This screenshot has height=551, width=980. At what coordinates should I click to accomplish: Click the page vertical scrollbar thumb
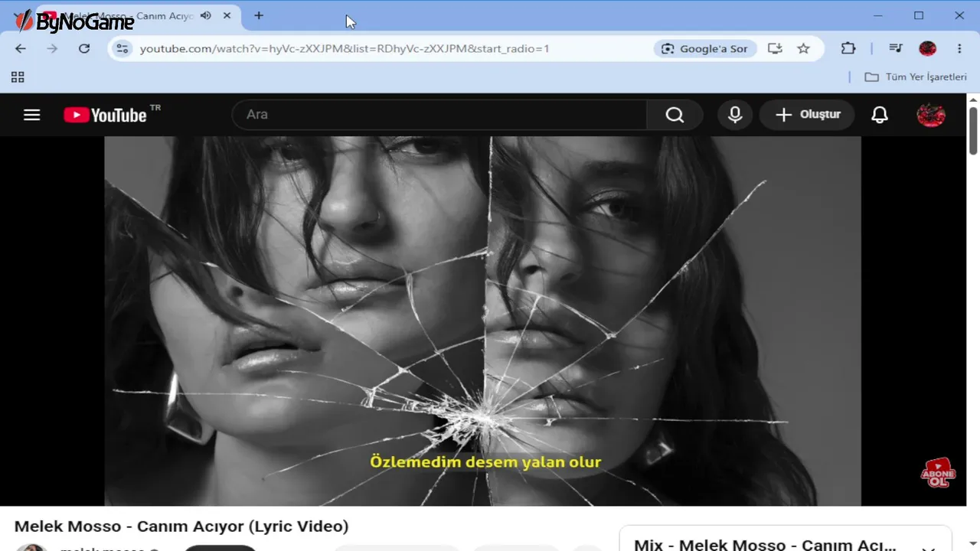pos(973,131)
